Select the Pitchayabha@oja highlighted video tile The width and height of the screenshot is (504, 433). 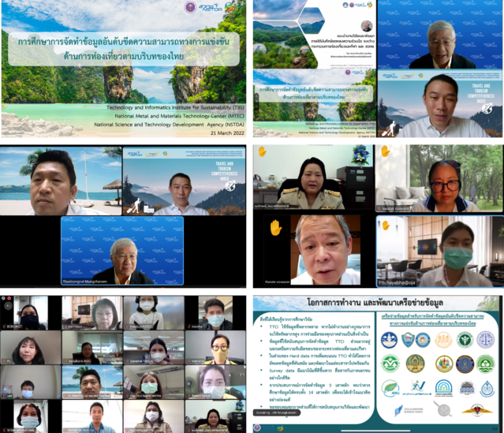(439, 252)
